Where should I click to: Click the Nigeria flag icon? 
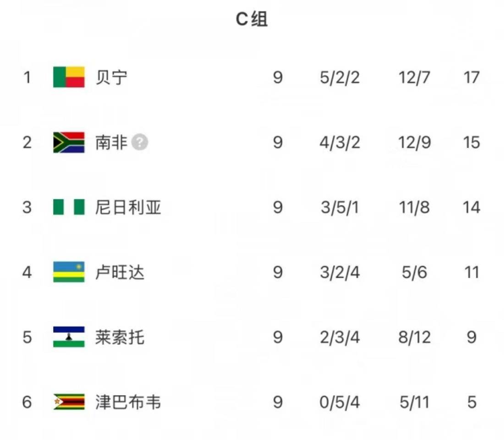[x=69, y=207]
